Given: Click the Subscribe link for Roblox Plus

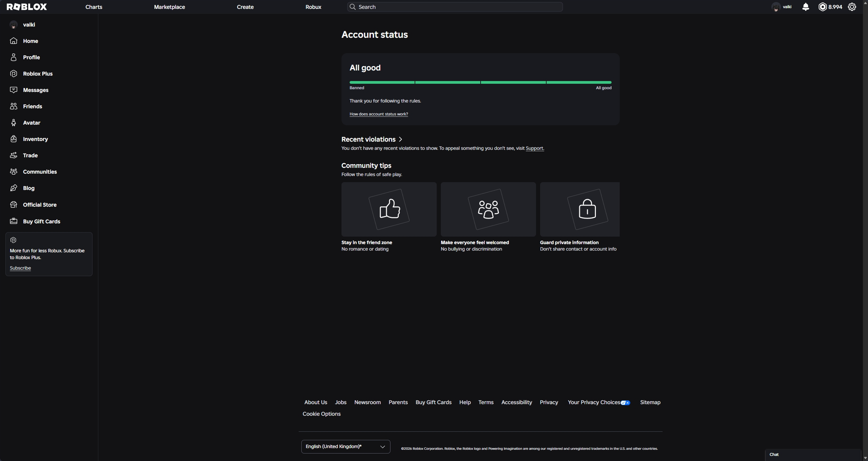Looking at the screenshot, I should point(20,268).
